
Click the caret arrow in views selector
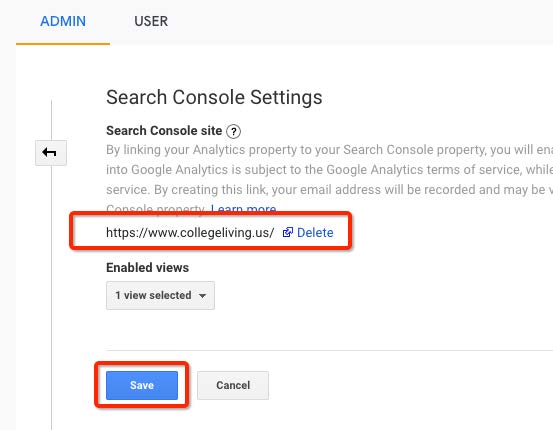[202, 296]
